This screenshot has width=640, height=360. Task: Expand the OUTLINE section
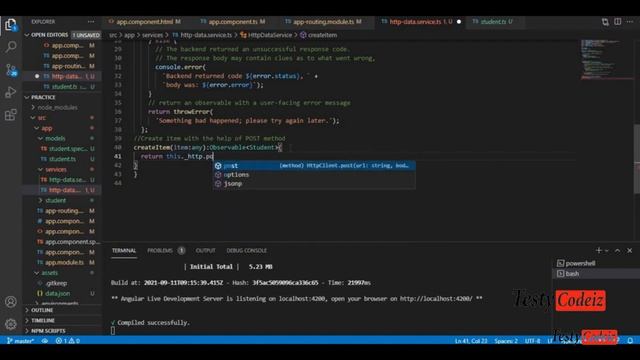pos(42,310)
